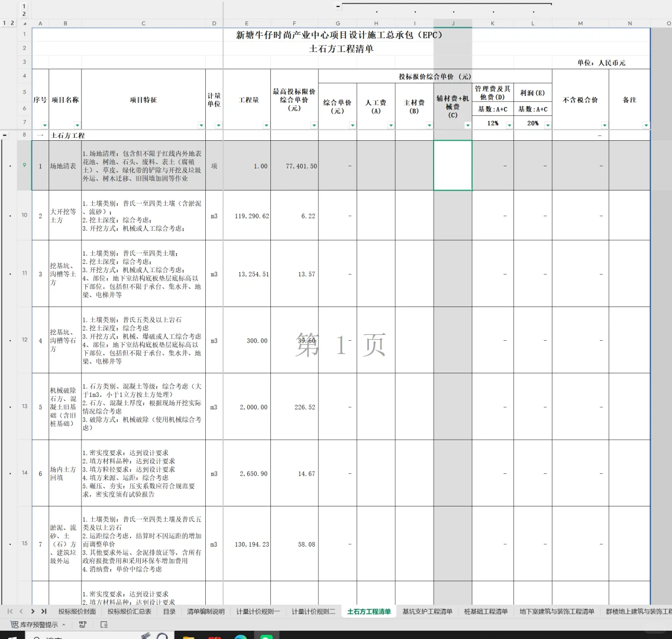
Task: Switch to 投标报价封面 sheet tab
Action: coord(77,612)
